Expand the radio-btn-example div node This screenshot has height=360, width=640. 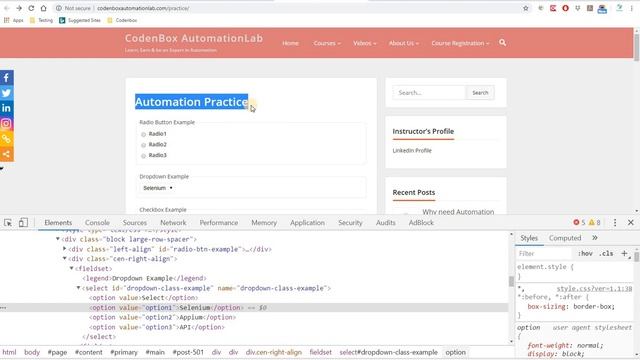[64, 249]
